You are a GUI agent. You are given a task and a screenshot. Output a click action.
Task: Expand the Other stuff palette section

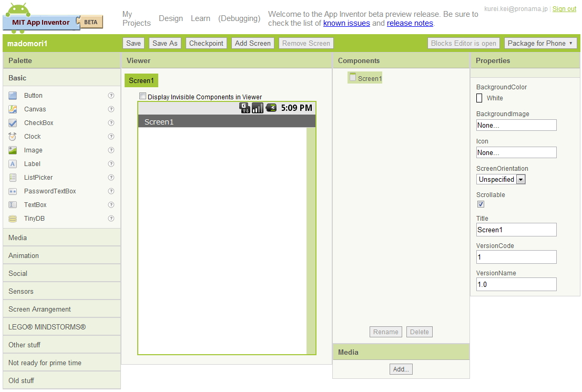pyautogui.click(x=62, y=345)
